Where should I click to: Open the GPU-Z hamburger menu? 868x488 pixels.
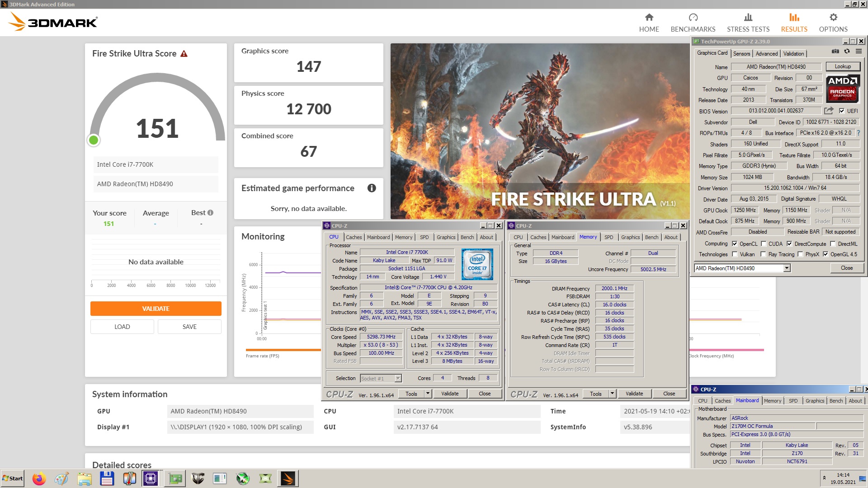click(859, 52)
